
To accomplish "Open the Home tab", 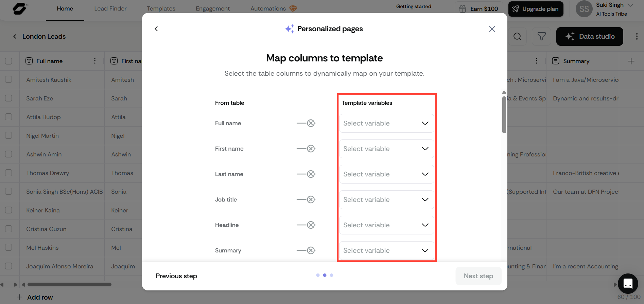I will [x=65, y=8].
